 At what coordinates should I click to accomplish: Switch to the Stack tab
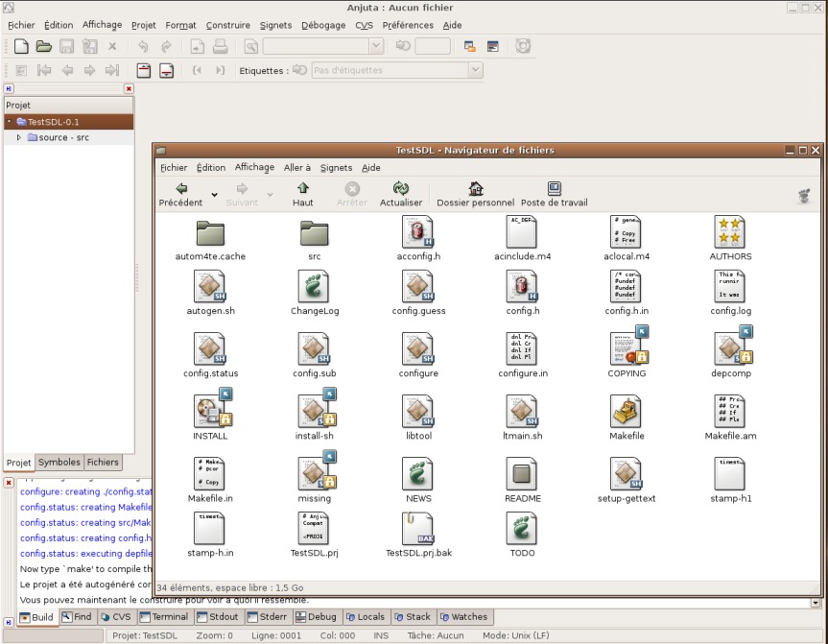coord(413,616)
